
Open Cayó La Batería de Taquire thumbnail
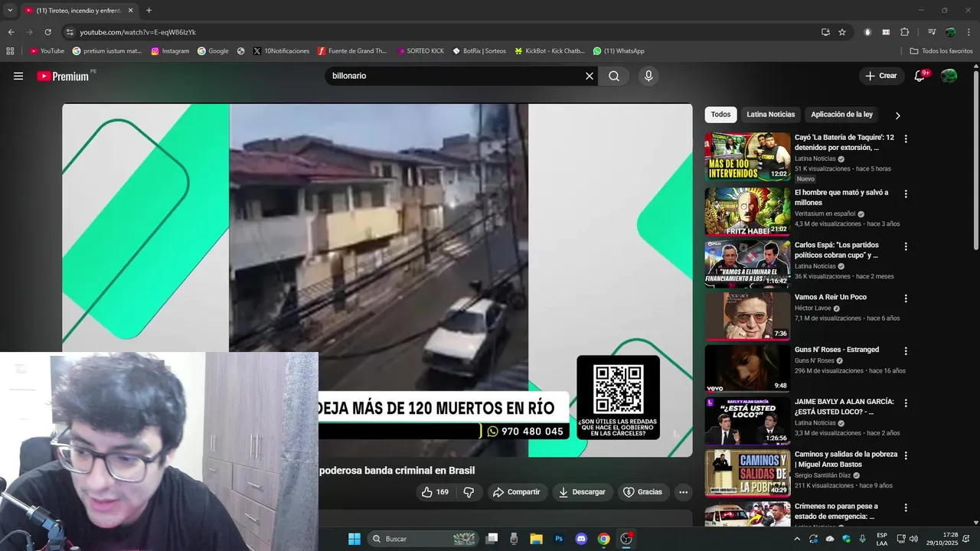[x=747, y=157]
